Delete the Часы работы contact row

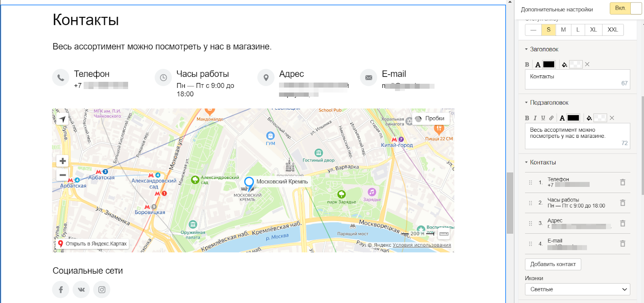click(x=623, y=203)
